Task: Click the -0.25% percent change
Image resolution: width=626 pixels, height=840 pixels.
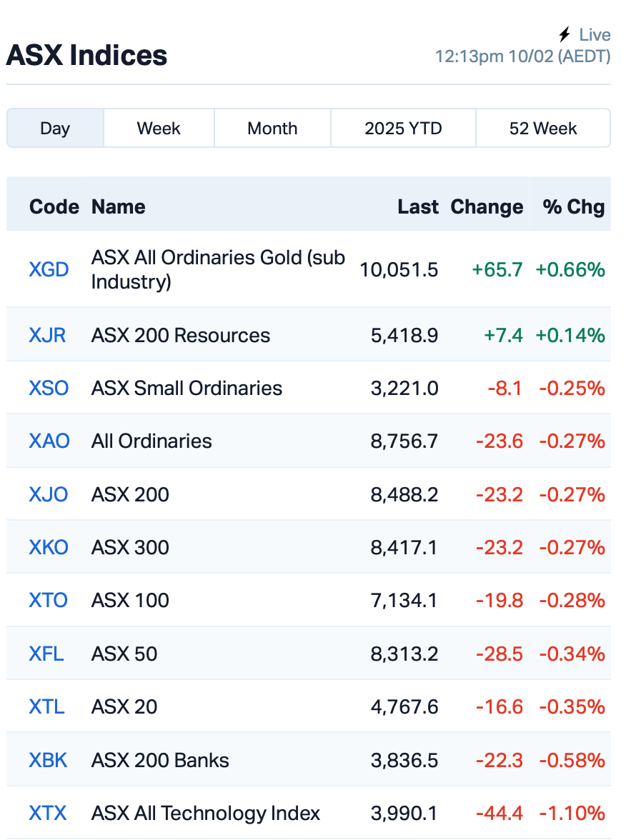Action: (x=572, y=388)
